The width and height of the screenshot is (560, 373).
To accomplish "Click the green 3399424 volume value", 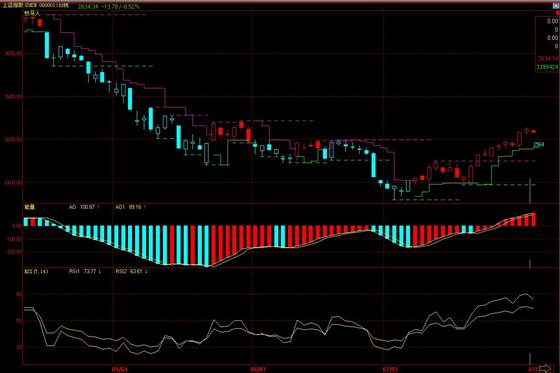I will [548, 67].
